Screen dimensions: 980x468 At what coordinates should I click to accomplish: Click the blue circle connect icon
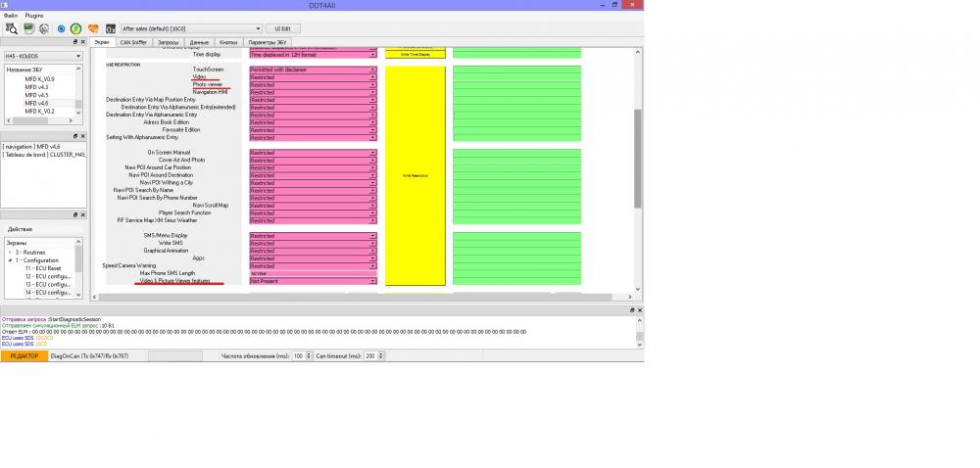point(61,28)
